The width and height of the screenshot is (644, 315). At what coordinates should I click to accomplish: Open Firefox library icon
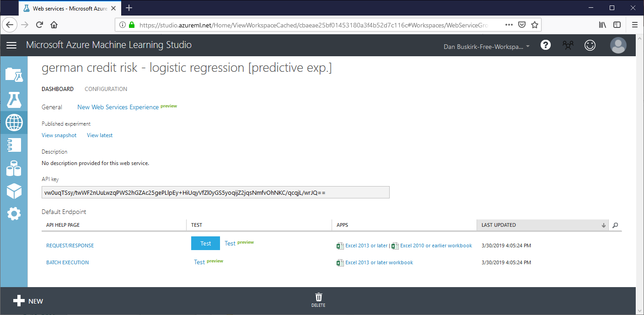[x=602, y=25]
